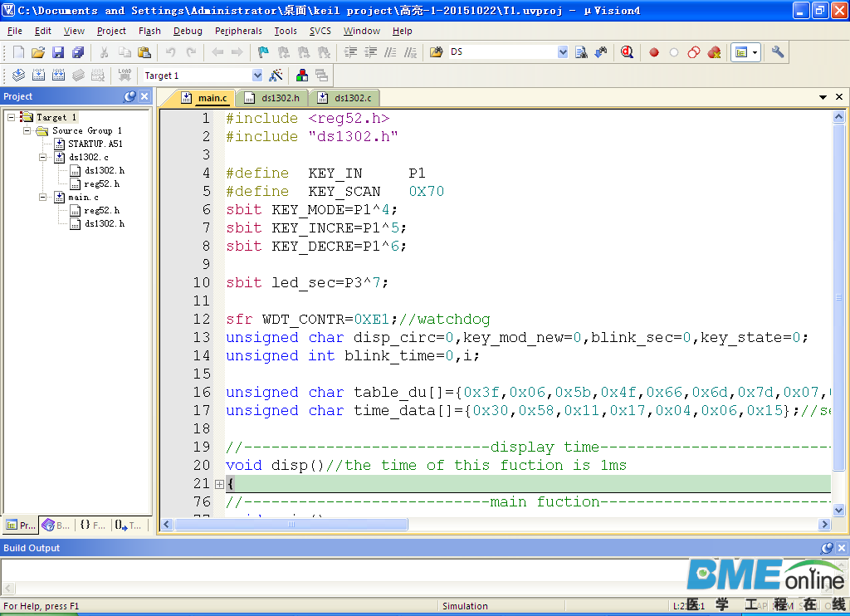Toggle a bookmark with the blue flag icon

pyautogui.click(x=263, y=52)
